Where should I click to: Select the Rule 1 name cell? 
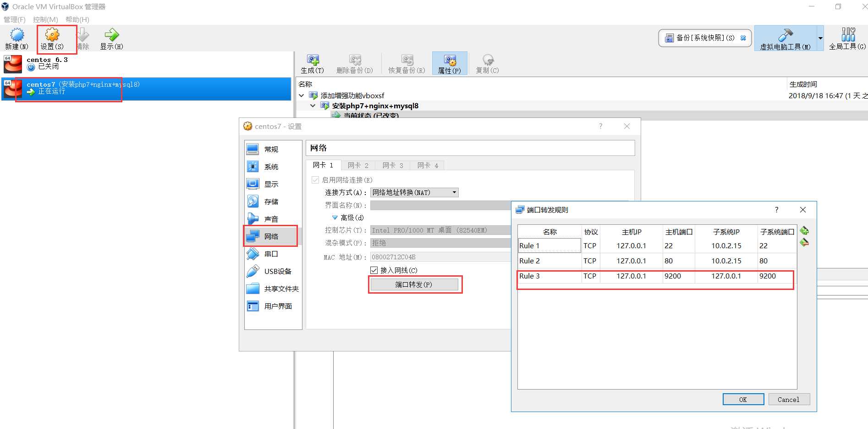[549, 245]
